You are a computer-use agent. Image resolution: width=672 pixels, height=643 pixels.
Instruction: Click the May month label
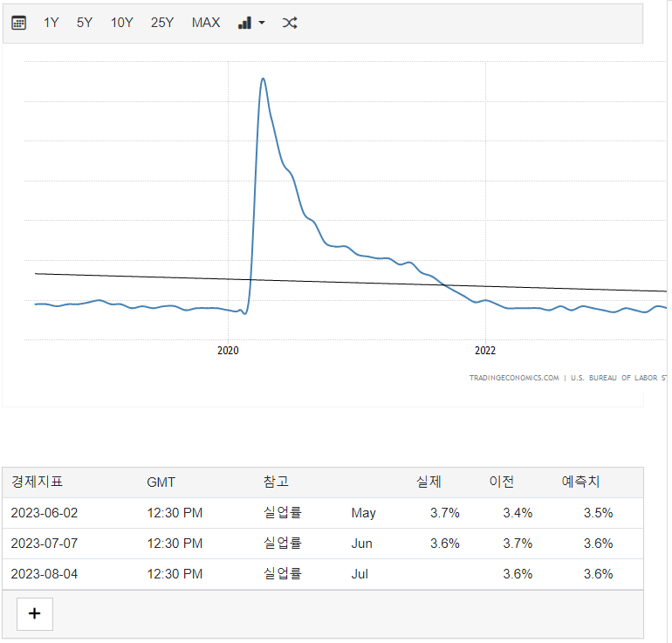pos(363,513)
